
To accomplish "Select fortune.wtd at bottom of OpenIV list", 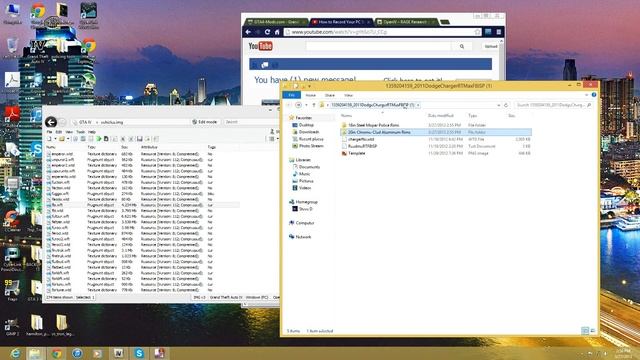I will (x=61, y=290).
